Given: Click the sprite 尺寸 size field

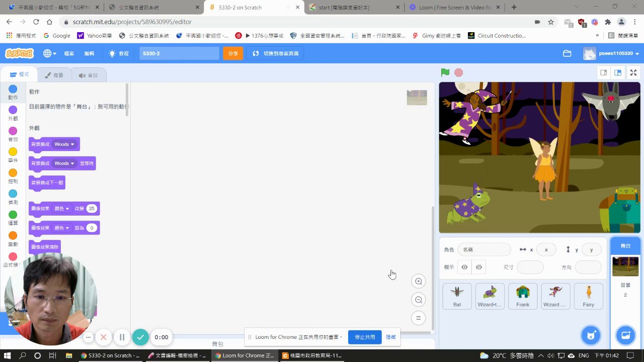Looking at the screenshot, I should [x=530, y=267].
